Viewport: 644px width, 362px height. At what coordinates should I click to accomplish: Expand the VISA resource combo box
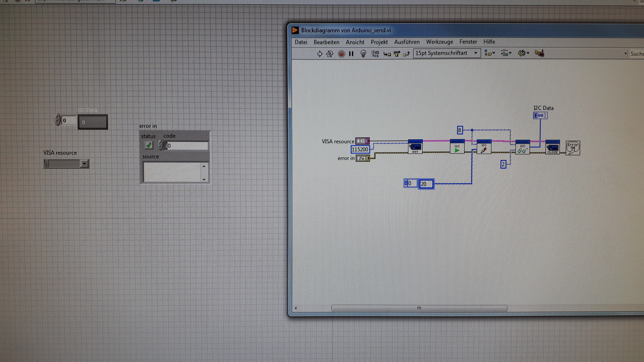click(84, 164)
